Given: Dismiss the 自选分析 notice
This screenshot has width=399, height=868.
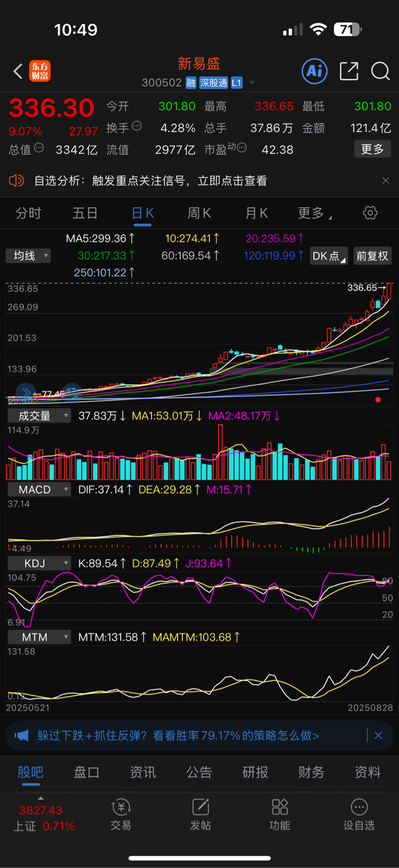Looking at the screenshot, I should [385, 180].
